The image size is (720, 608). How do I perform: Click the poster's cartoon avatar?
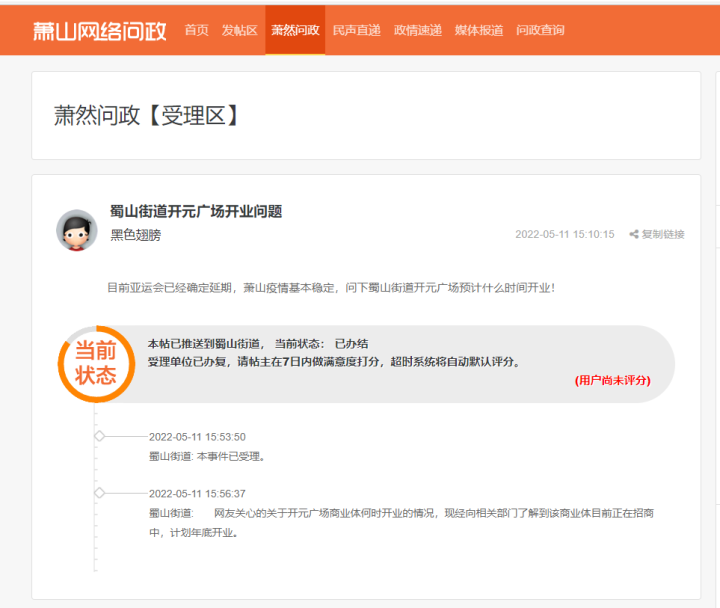click(x=77, y=230)
